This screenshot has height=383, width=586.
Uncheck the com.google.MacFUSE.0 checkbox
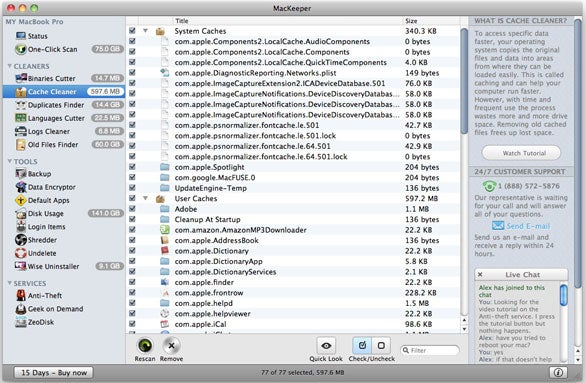click(x=132, y=177)
